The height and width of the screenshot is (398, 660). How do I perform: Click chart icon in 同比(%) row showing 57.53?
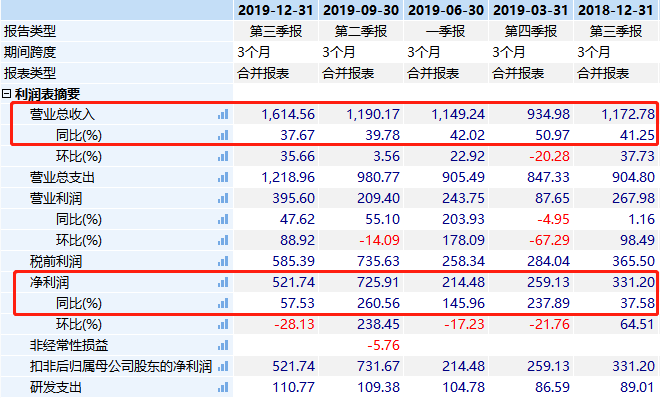pyautogui.click(x=223, y=304)
